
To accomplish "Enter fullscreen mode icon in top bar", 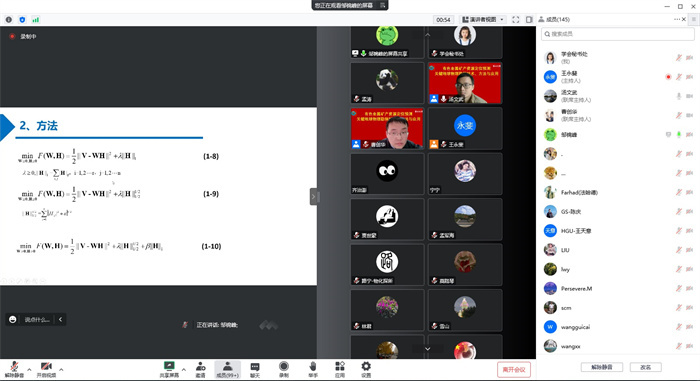I will tap(516, 20).
